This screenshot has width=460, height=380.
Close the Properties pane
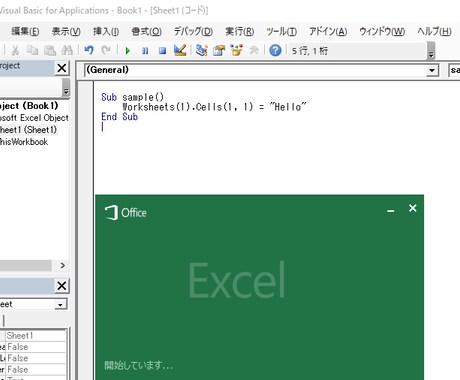pos(62,286)
